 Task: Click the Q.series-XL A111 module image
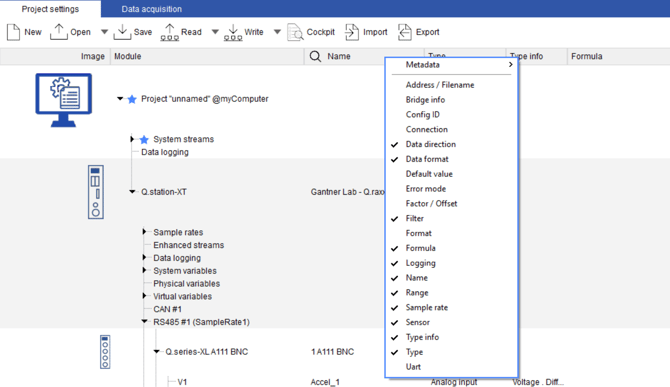(x=105, y=352)
